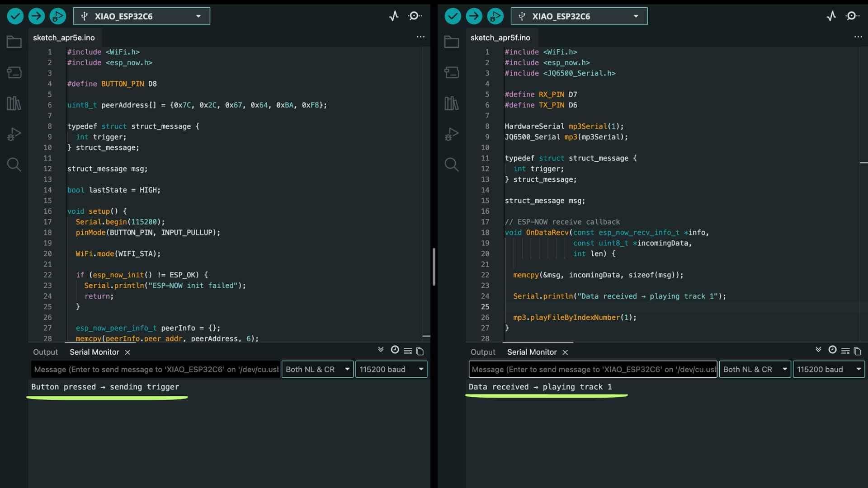Close the left Serial Monitor tab

click(x=127, y=352)
